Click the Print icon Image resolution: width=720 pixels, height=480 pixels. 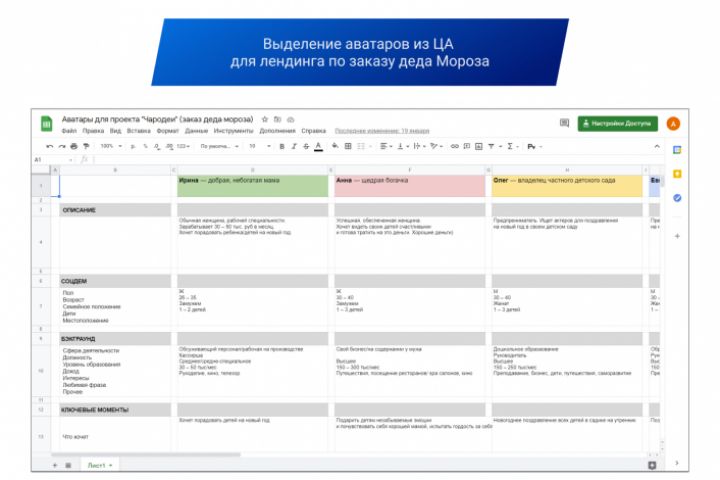pos(74,147)
